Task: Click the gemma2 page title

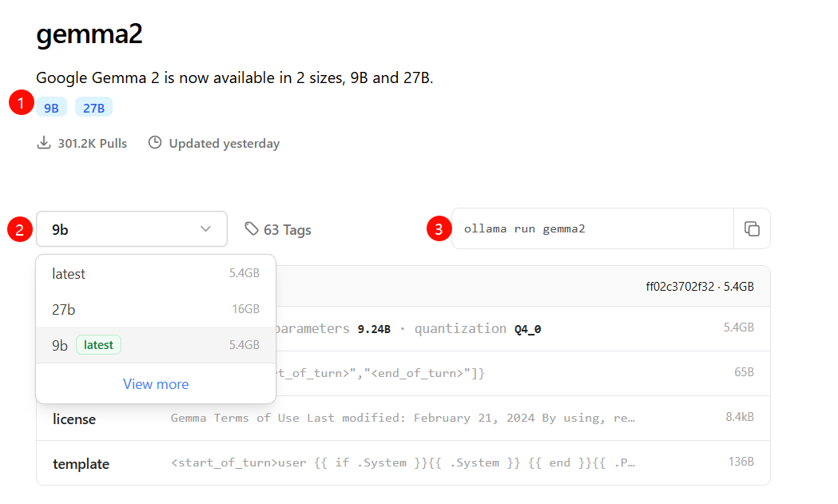Action: [x=89, y=34]
